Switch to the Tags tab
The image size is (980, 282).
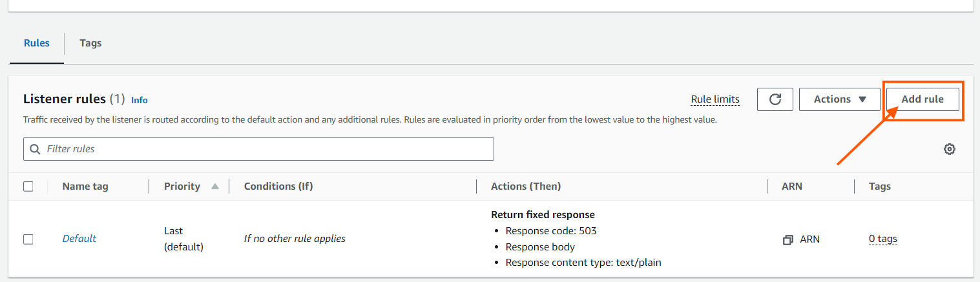90,43
